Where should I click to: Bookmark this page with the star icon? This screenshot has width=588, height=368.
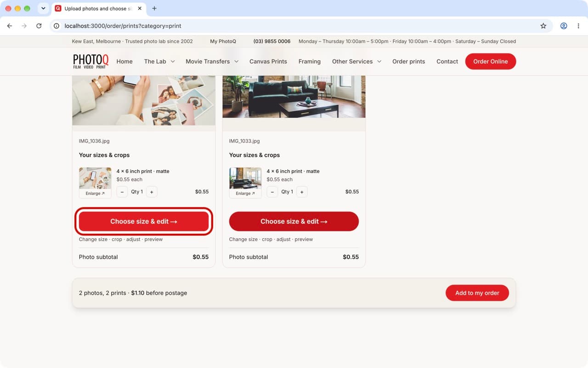coord(543,26)
